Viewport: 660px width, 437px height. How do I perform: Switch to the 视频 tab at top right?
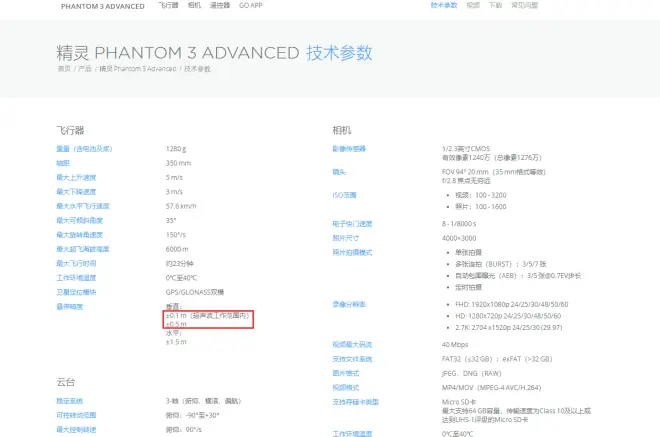pos(473,5)
